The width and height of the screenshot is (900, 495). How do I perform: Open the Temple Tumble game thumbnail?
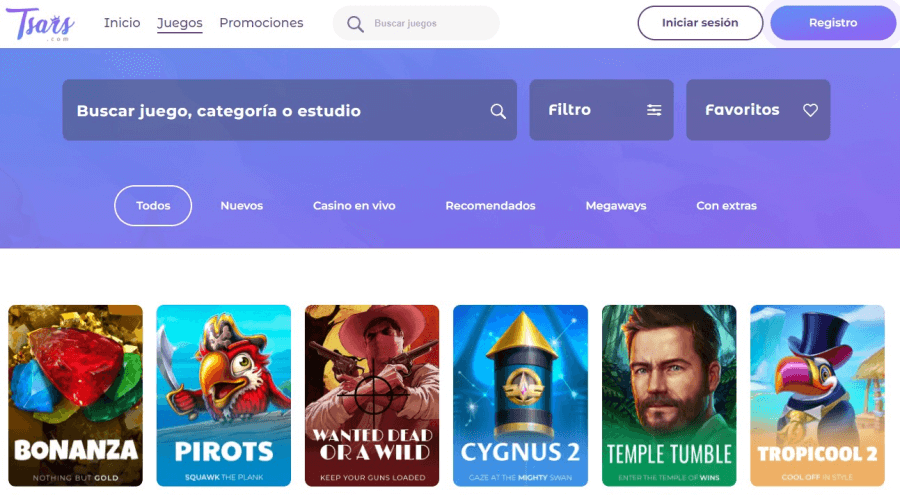pyautogui.click(x=669, y=396)
